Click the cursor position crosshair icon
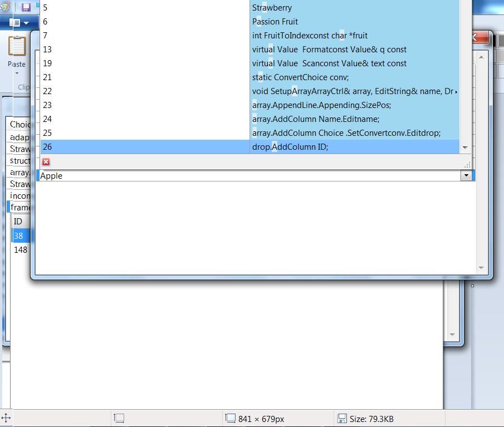 6,418
